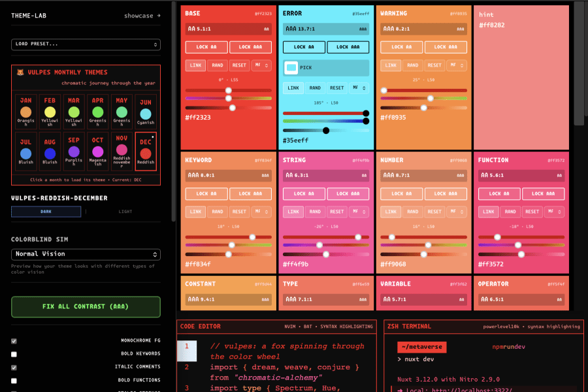Viewport: 588px width, 392px height.
Task: Load the JAN Orangish monthly theme
Action: click(x=26, y=112)
